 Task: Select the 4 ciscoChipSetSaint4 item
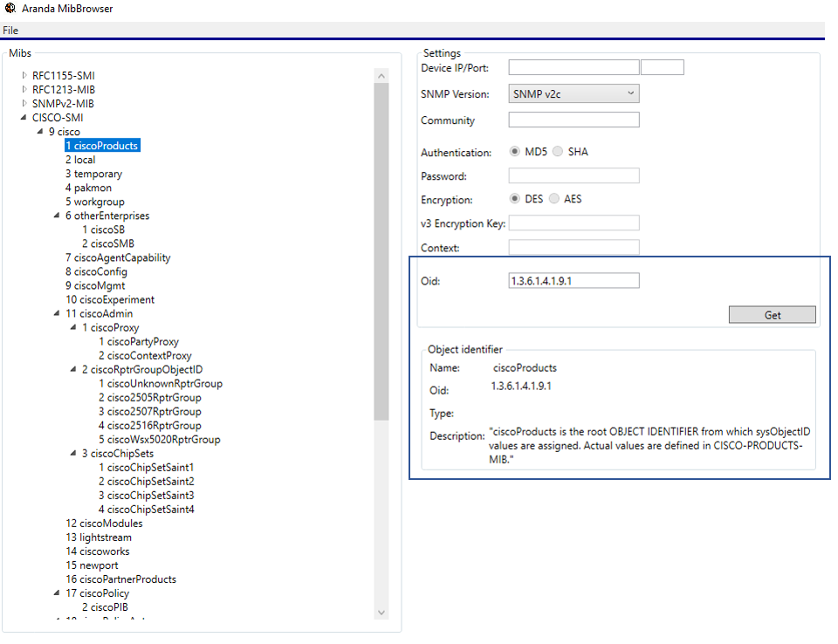[146, 510]
